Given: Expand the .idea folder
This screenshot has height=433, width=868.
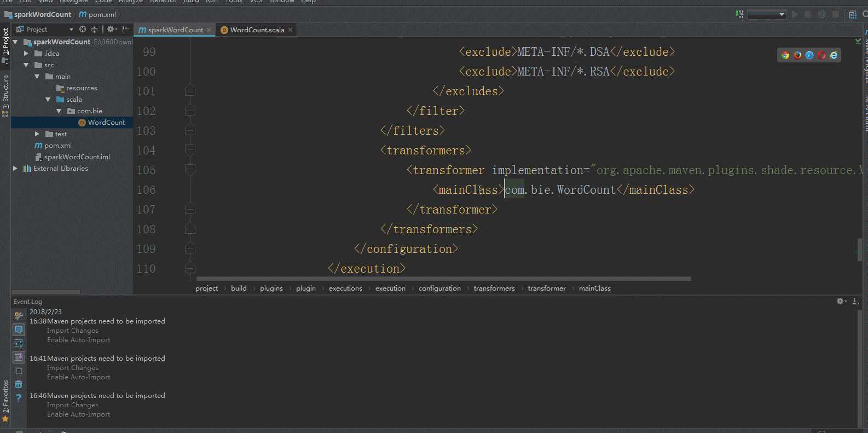Looking at the screenshot, I should tap(26, 54).
